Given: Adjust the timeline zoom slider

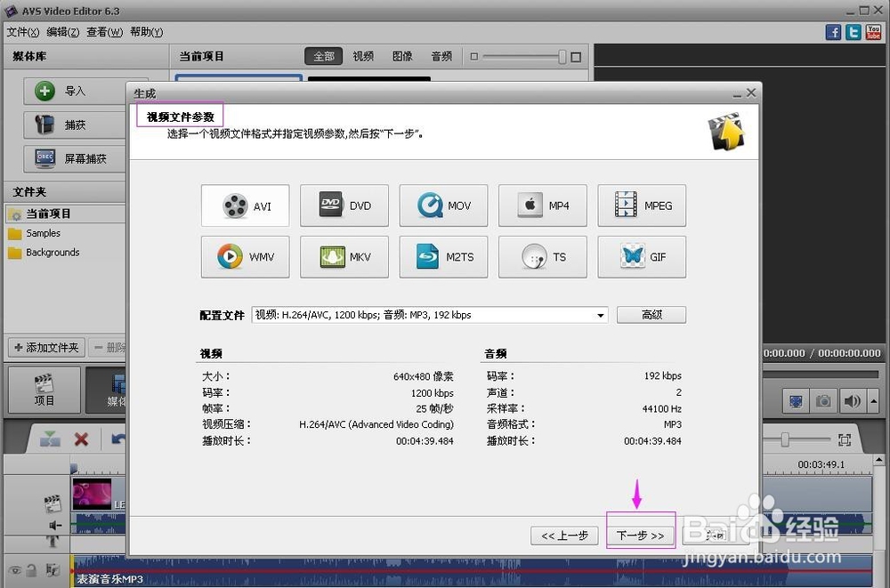Looking at the screenshot, I should [x=785, y=439].
